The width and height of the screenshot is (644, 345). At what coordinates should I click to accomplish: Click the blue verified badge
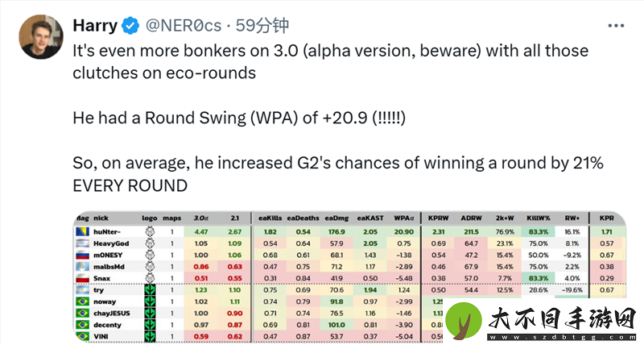[x=130, y=26]
